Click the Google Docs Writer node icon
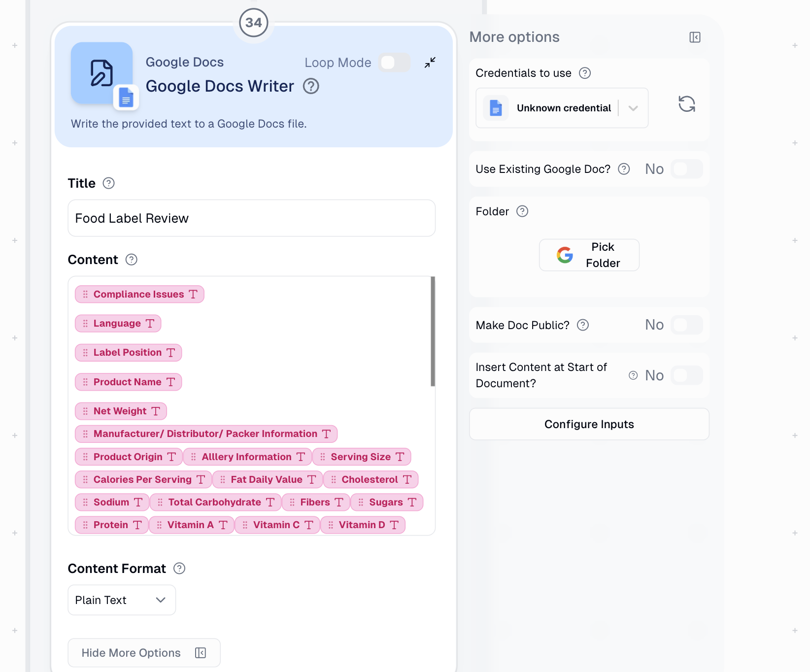 coord(102,73)
